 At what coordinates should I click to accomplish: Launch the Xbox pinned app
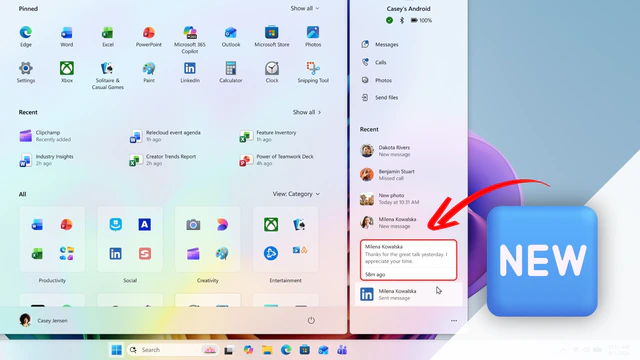pyautogui.click(x=67, y=72)
